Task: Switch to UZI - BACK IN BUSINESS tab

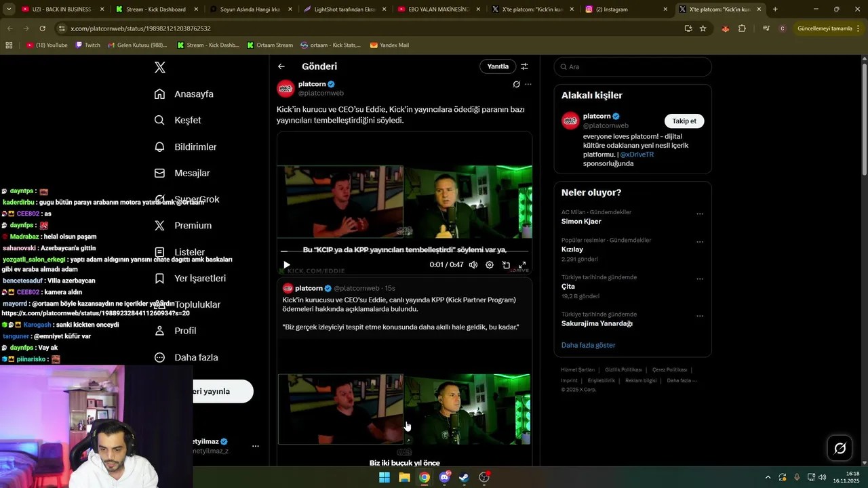Action: click(x=61, y=9)
